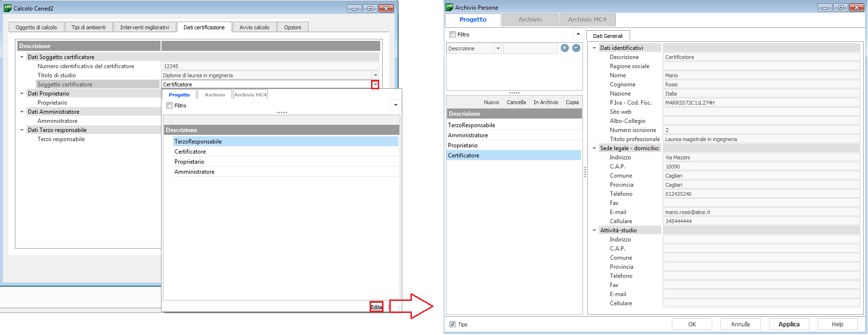The width and height of the screenshot is (868, 335).
Task: Switch to the Avvio calcolo tab
Action: coord(254,27)
